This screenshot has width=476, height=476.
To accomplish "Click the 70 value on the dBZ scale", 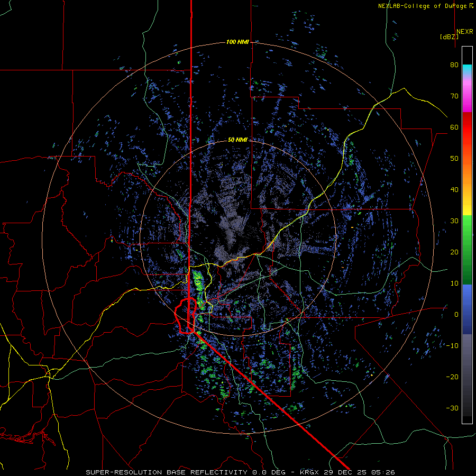I will click(454, 96).
